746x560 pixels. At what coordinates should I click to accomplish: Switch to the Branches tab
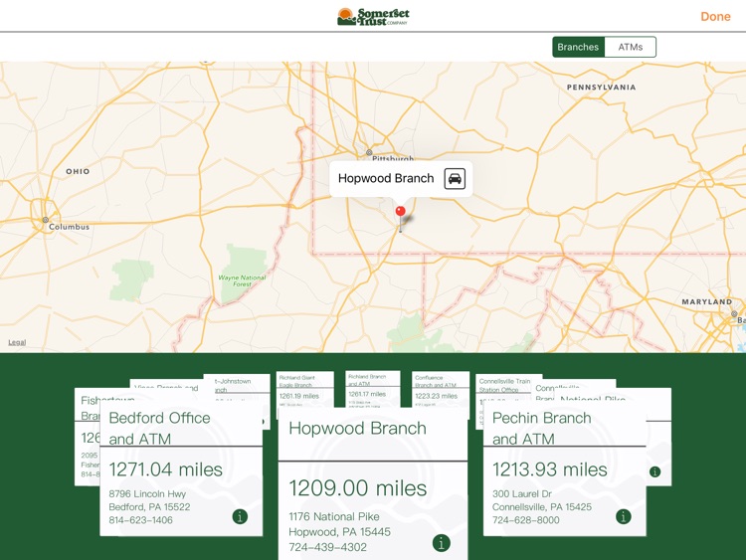click(x=578, y=47)
